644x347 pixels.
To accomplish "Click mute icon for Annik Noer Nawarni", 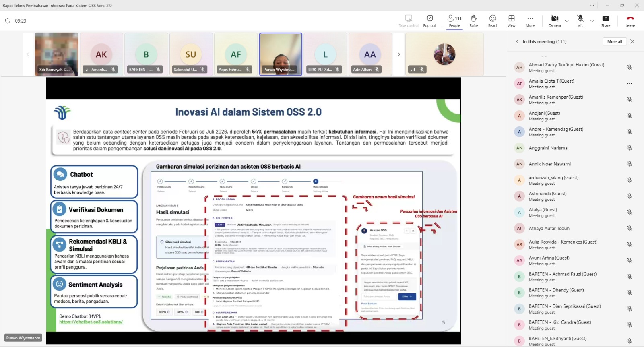I will [x=630, y=164].
